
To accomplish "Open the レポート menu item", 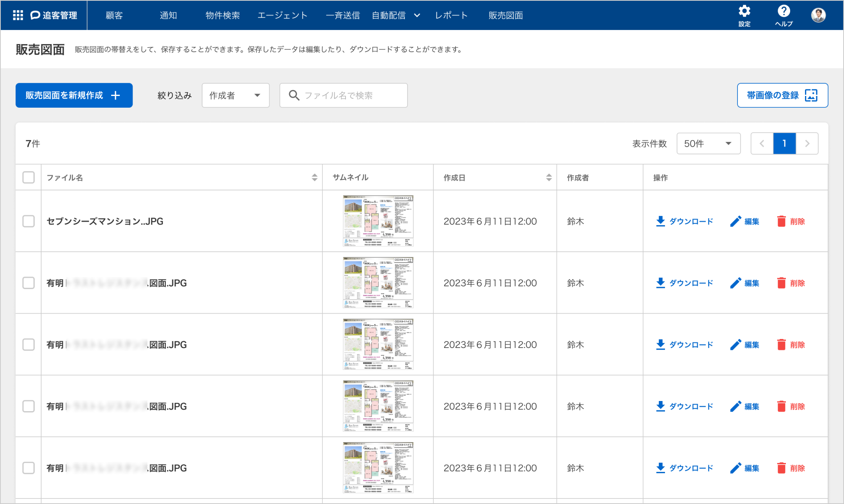I will [451, 15].
